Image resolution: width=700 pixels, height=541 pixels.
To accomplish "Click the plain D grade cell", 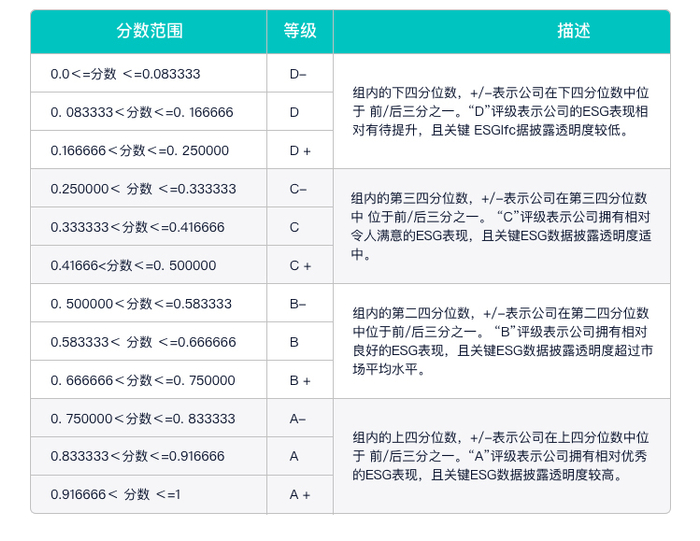I will tap(300, 112).
